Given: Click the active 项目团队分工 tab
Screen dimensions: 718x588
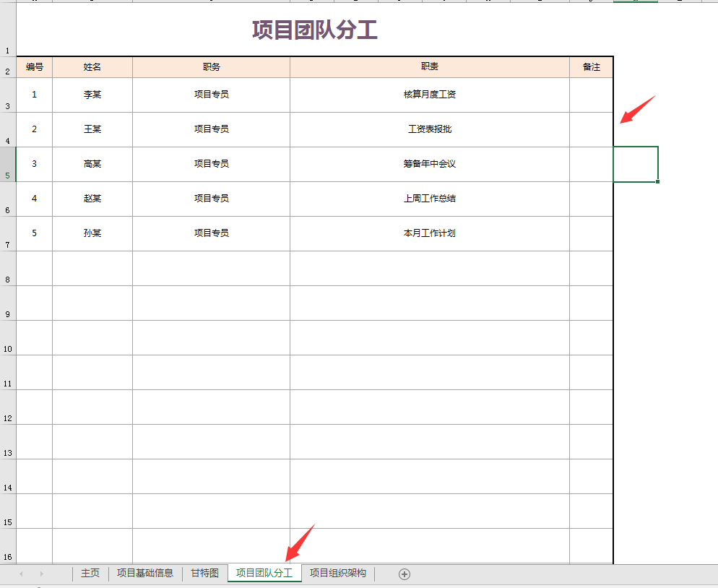Looking at the screenshot, I should tap(264, 573).
